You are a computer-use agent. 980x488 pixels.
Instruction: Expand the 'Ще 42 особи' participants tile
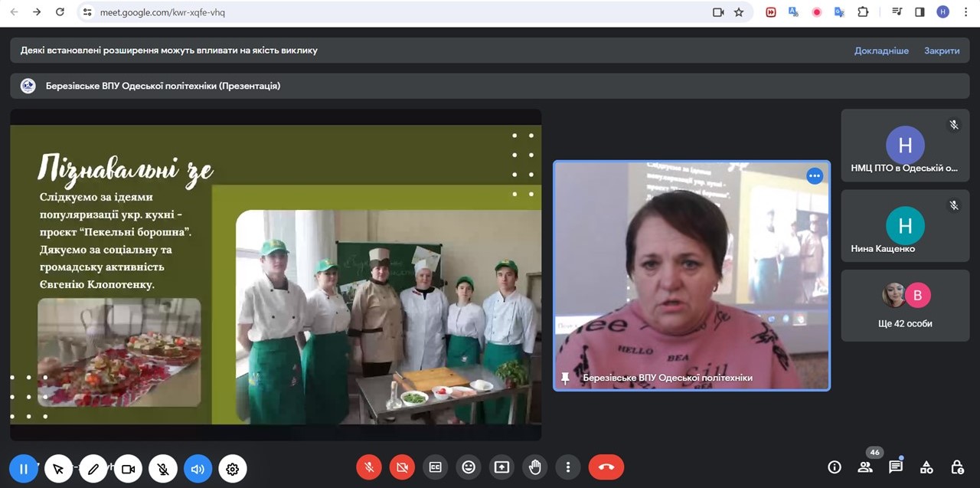[x=905, y=306]
